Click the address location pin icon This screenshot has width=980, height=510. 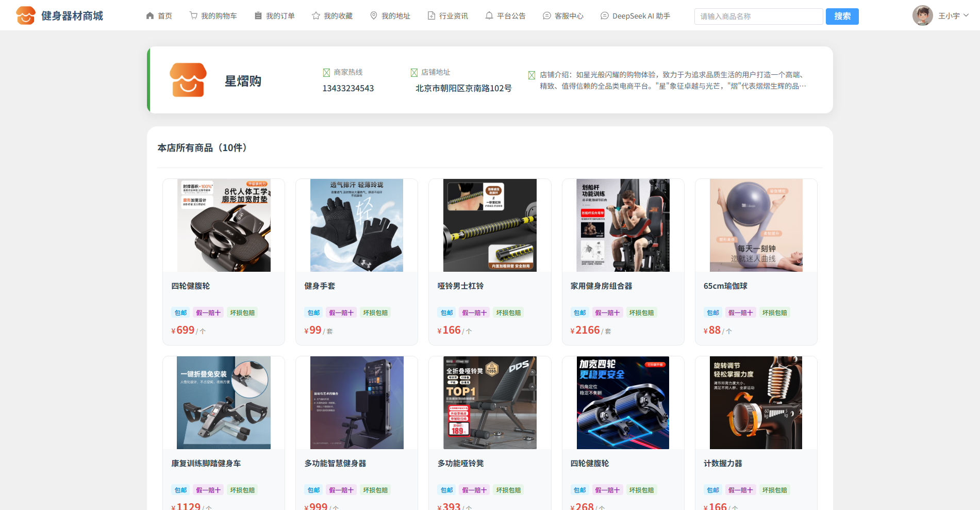pos(374,16)
